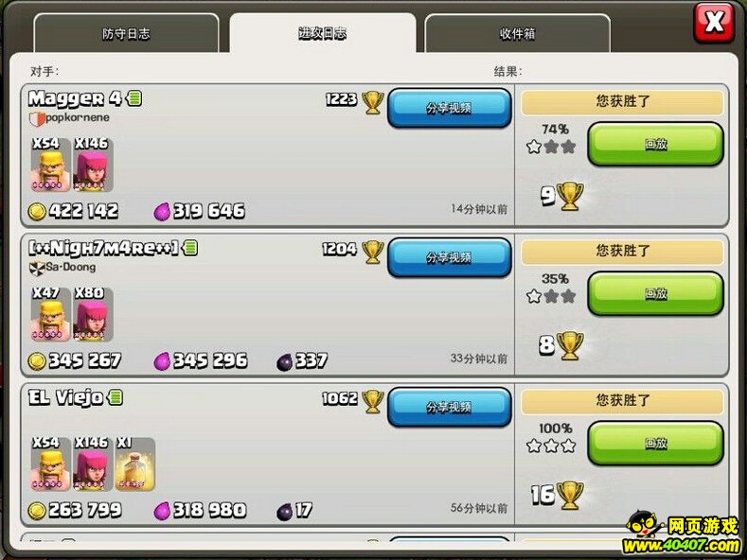747x560 pixels.
Task: Click the gold coin icon beside 422 142
Action: [37, 212]
